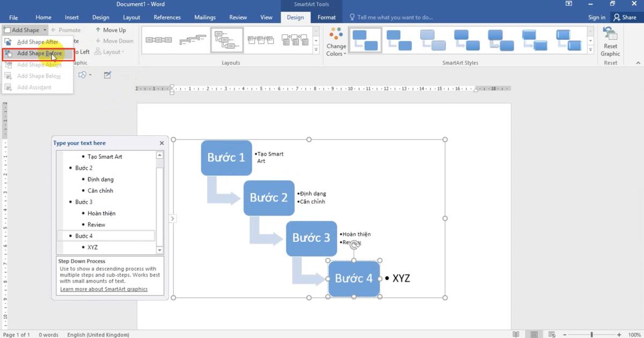Toggle the text pane with side arrow tab
The height and width of the screenshot is (338, 644).
pyautogui.click(x=172, y=218)
